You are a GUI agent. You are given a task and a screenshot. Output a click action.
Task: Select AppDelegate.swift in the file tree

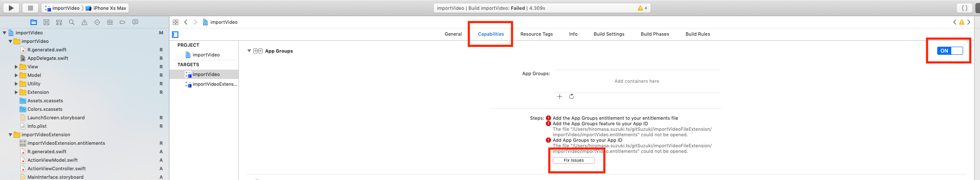[x=47, y=58]
